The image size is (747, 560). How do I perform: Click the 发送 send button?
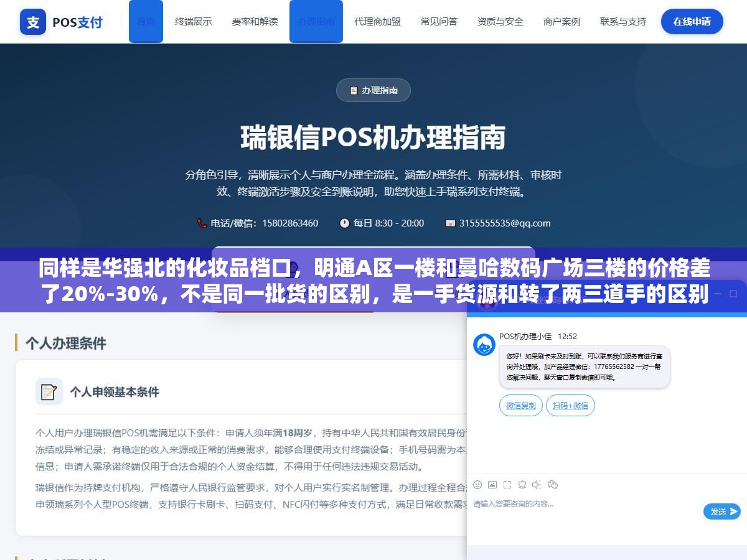[x=722, y=511]
